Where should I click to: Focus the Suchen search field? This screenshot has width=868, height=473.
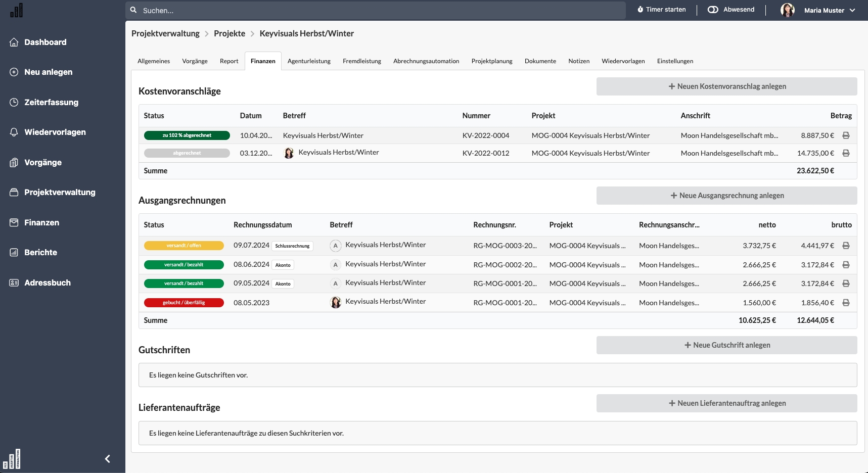click(374, 10)
